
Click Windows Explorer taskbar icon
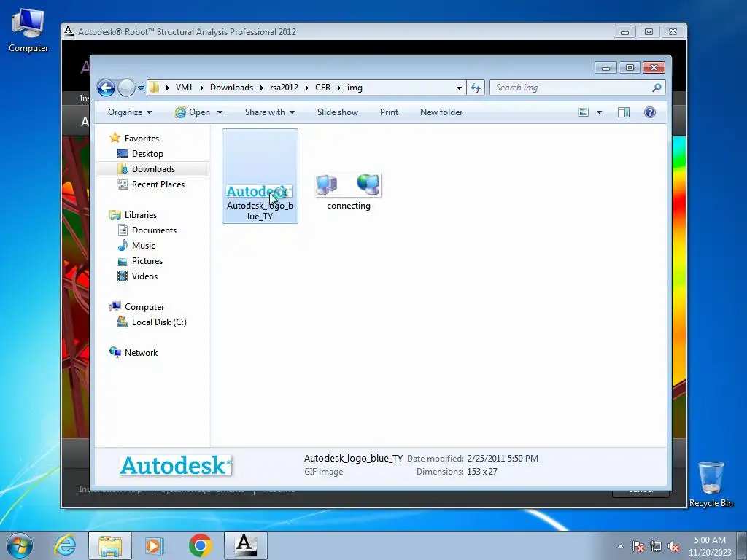point(110,545)
